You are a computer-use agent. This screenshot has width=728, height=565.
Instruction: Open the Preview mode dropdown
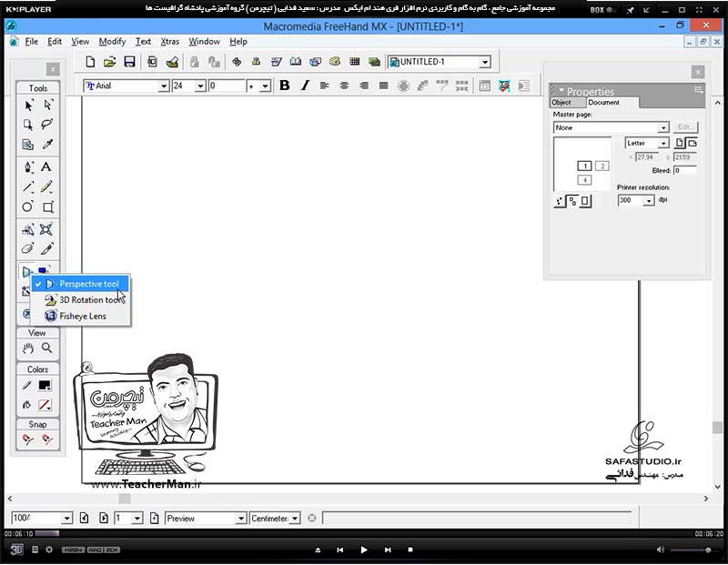click(240, 518)
